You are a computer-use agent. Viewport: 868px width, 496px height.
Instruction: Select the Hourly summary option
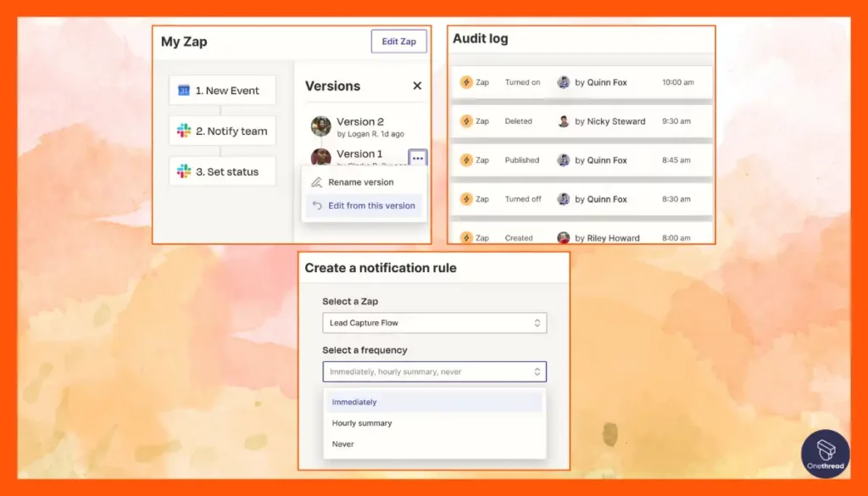(435, 423)
